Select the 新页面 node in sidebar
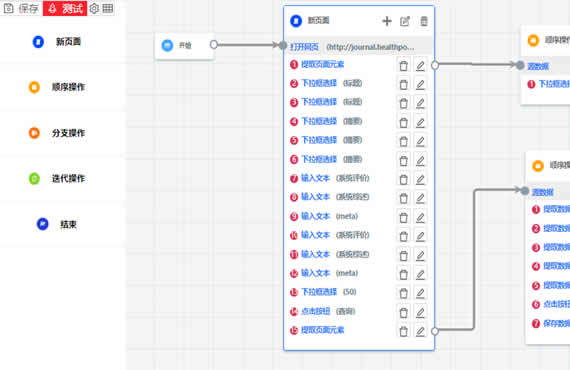The height and width of the screenshot is (370, 570). (57, 42)
